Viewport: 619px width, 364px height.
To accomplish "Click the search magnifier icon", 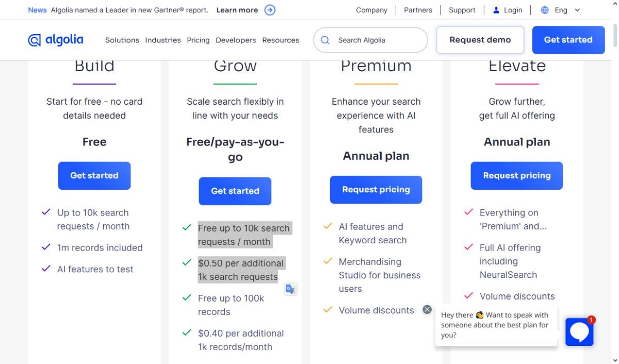I will pos(325,40).
